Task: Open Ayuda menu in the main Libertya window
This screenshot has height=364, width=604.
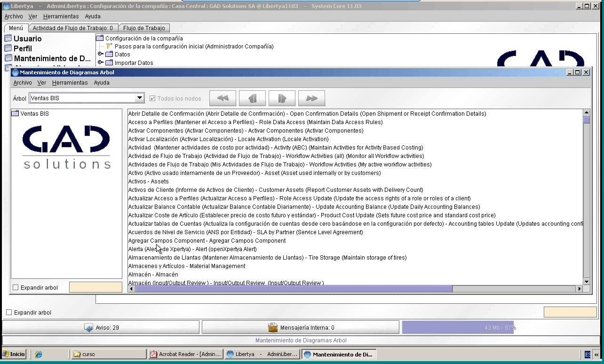Action: point(93,16)
